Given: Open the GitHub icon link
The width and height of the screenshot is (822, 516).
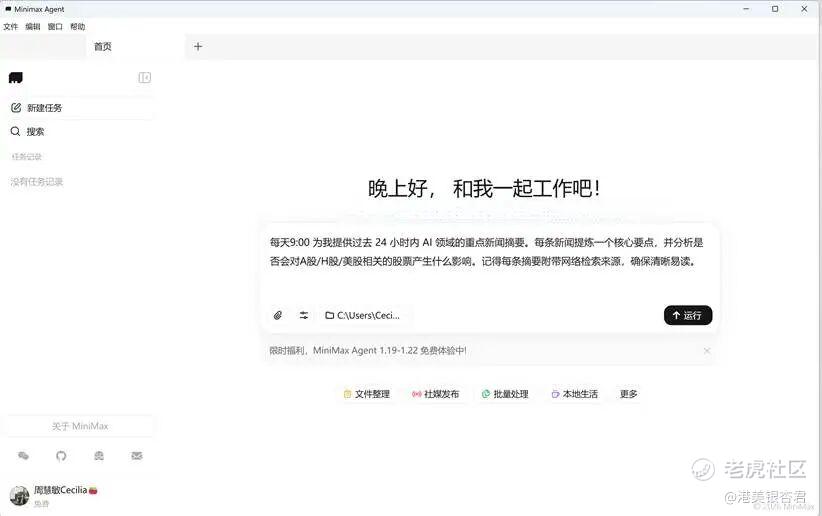Looking at the screenshot, I should [61, 456].
